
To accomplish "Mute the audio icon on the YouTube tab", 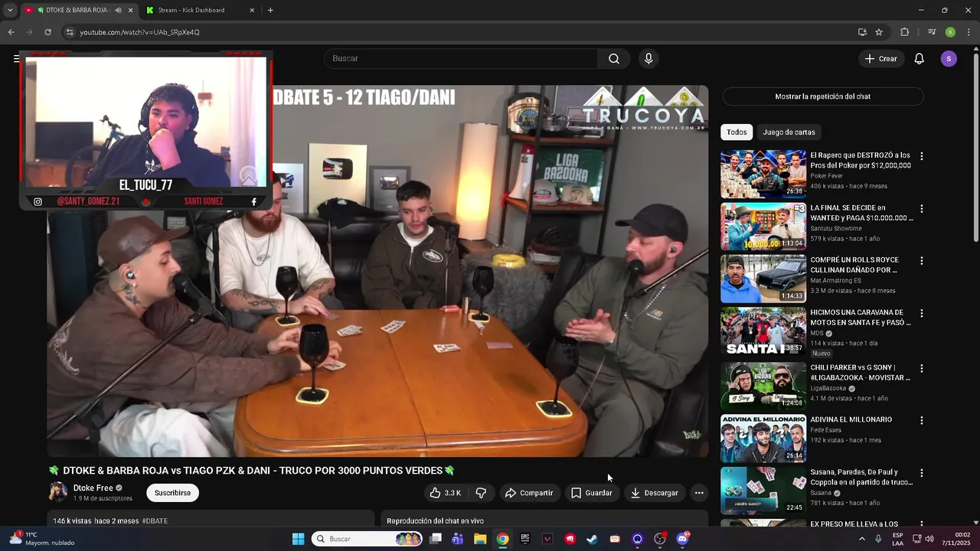I will tap(118, 10).
